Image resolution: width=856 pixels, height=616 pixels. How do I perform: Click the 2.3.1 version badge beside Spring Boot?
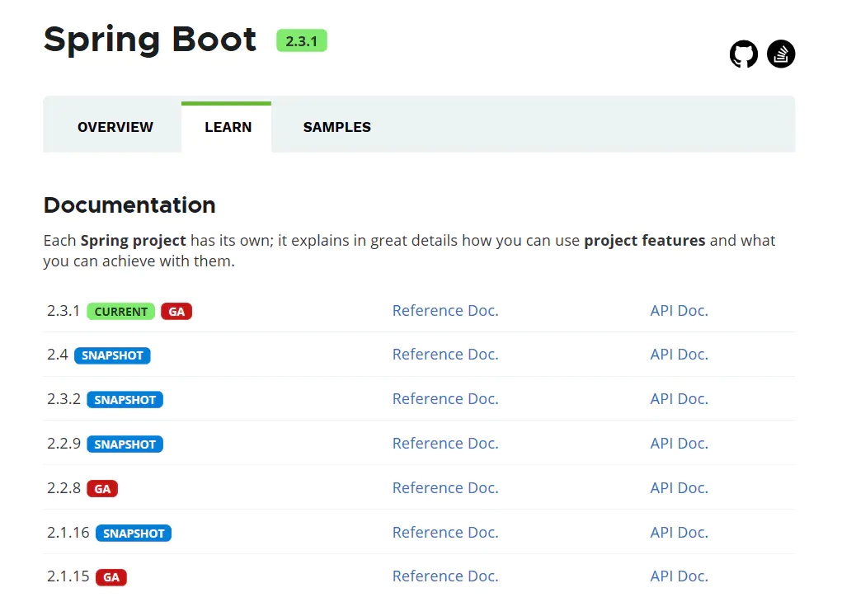[x=301, y=41]
